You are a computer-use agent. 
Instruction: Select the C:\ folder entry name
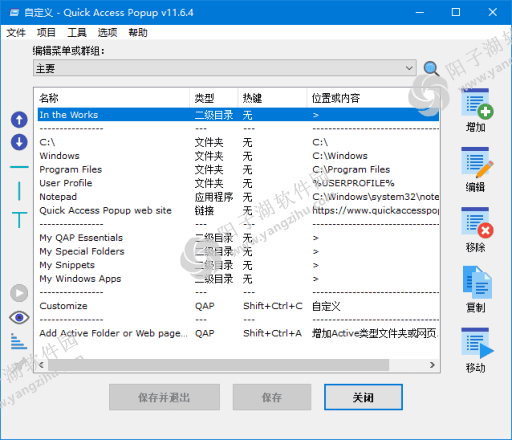[x=47, y=142]
